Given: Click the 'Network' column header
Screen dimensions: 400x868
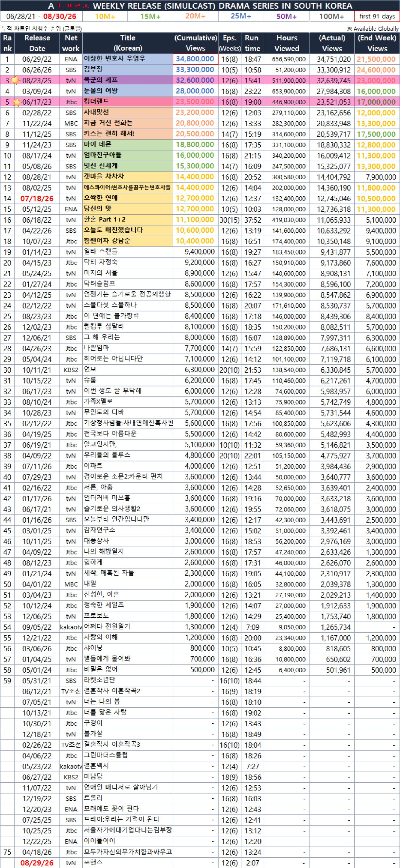Looking at the screenshot, I should pos(71,43).
